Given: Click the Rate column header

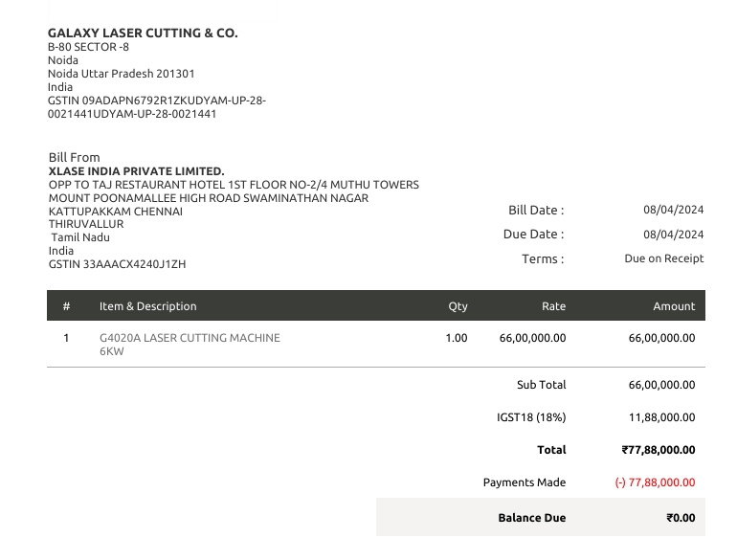Looking at the screenshot, I should click(x=553, y=306).
